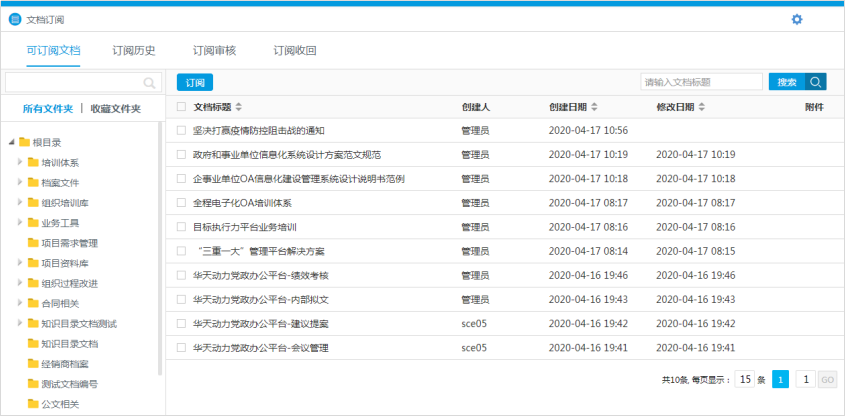Collapse the 根目录 root node
This screenshot has height=417, width=846.
9,142
